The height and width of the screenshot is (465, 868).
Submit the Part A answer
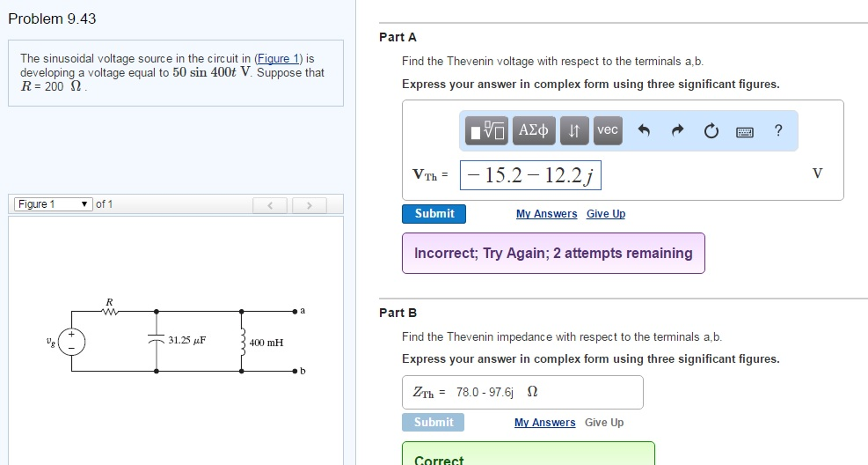tap(434, 214)
